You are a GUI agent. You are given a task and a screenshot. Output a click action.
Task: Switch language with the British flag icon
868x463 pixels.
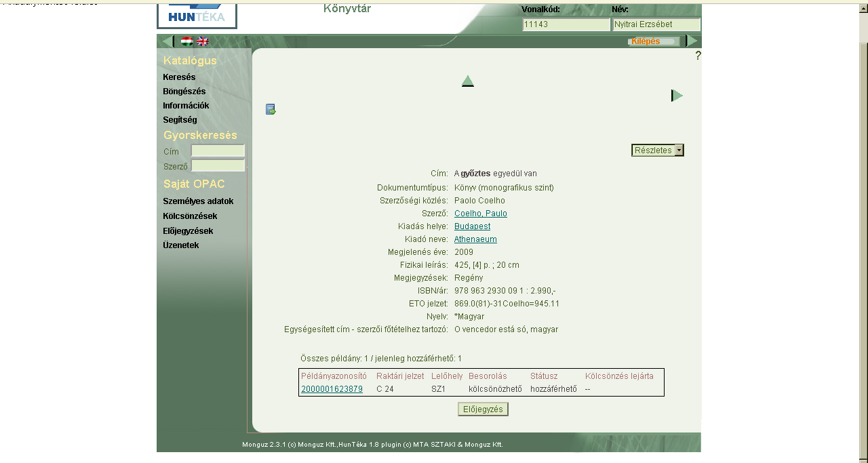click(202, 41)
